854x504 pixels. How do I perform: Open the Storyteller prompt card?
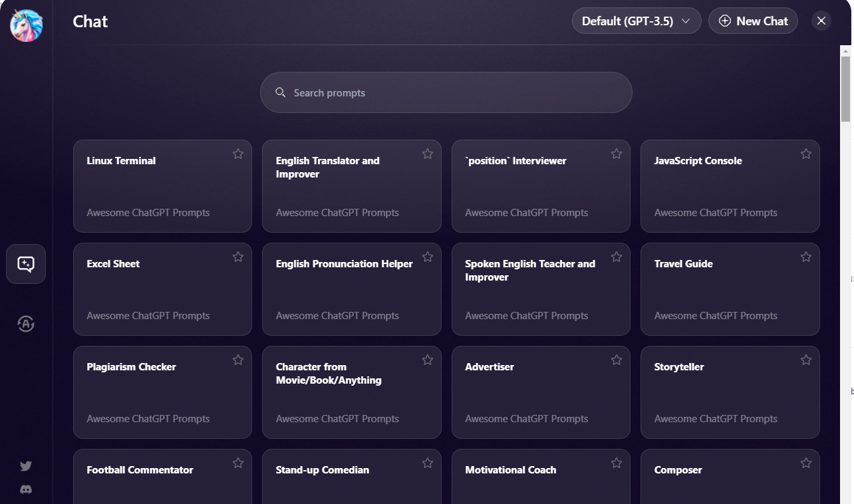tap(730, 392)
